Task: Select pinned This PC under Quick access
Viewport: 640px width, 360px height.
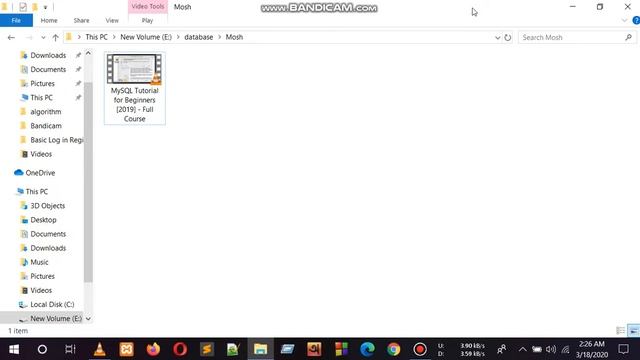Action: pos(41,98)
